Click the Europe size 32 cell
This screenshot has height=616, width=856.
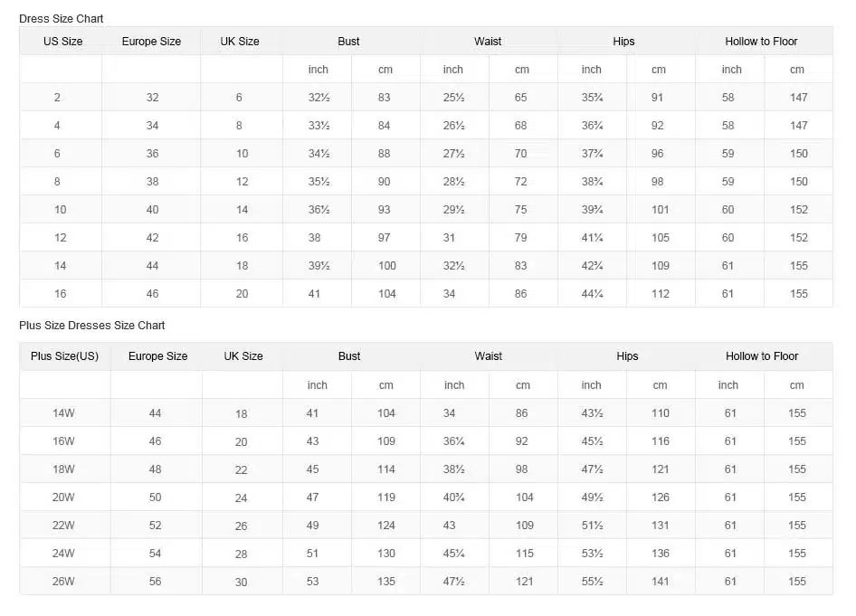[x=152, y=98]
